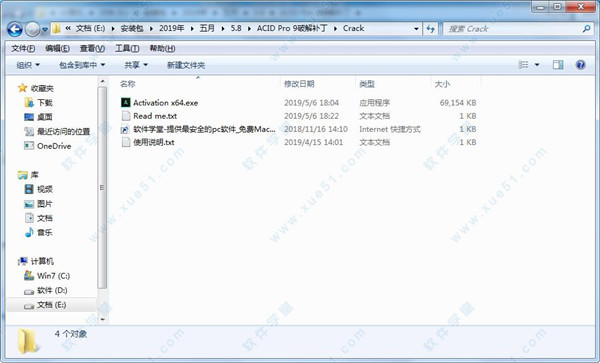
Task: Open the 图片 library
Action: (45, 204)
